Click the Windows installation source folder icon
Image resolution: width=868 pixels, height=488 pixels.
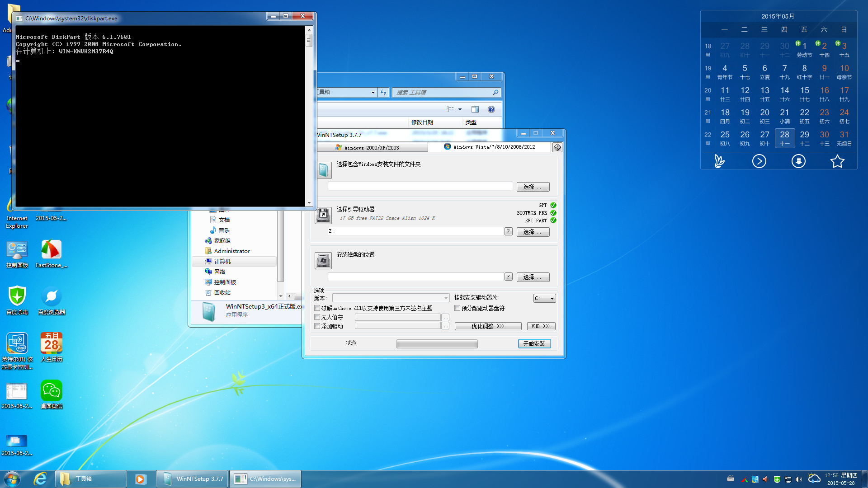[x=323, y=170]
